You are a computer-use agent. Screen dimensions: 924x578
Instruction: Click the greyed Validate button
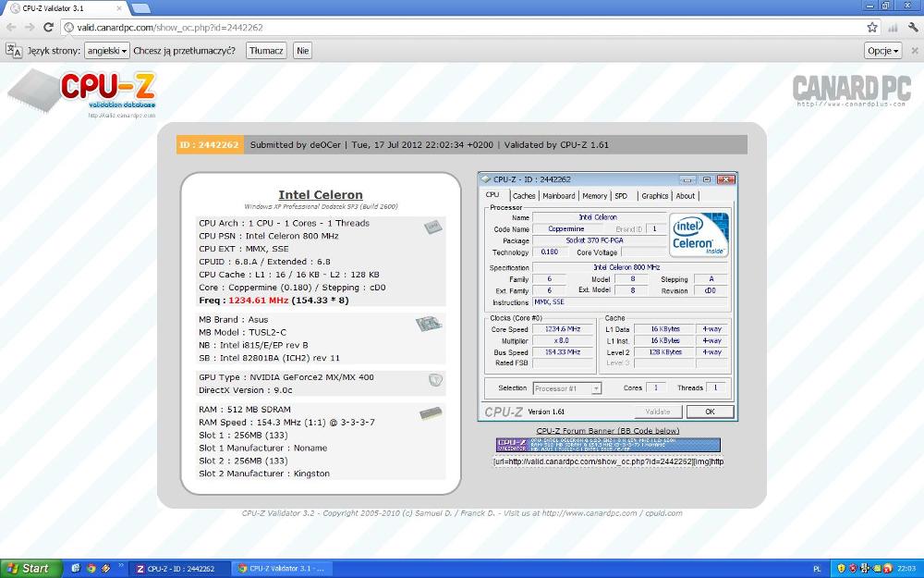(658, 412)
